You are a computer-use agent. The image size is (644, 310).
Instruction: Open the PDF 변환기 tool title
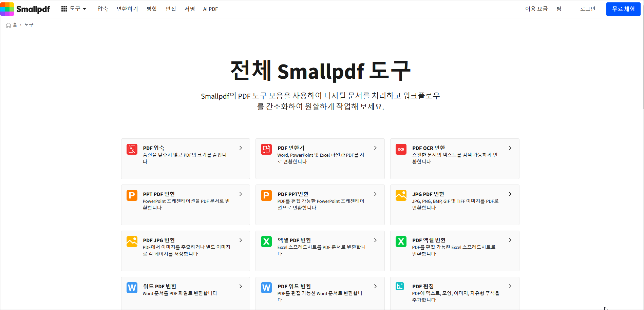(291, 148)
